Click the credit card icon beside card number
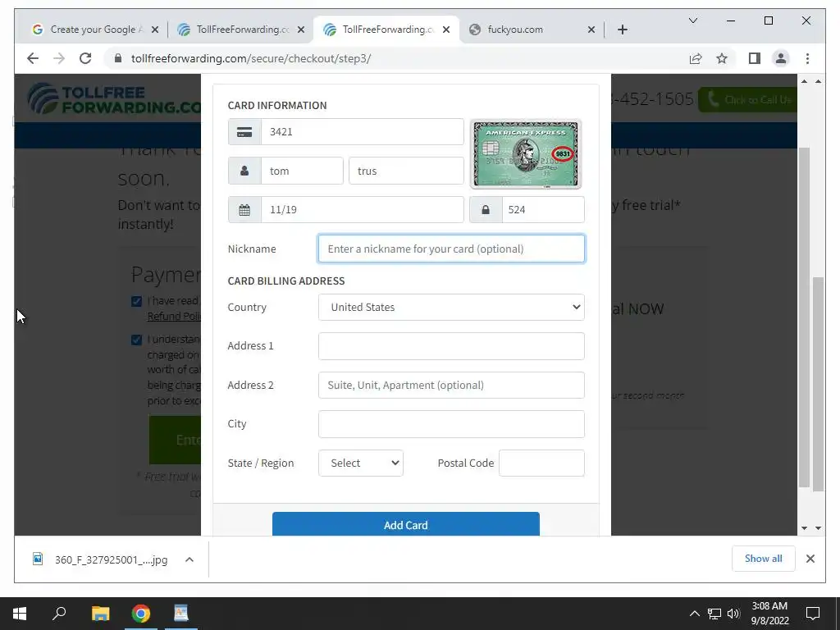 (244, 132)
